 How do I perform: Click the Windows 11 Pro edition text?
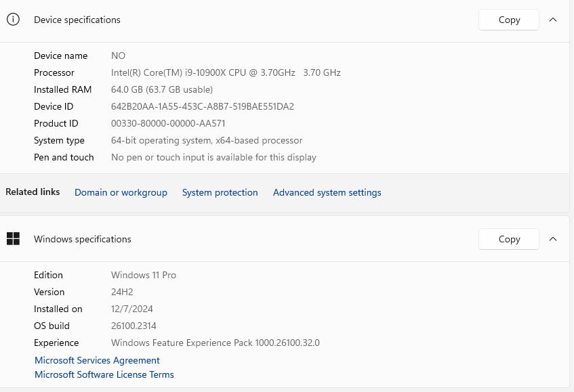point(144,275)
